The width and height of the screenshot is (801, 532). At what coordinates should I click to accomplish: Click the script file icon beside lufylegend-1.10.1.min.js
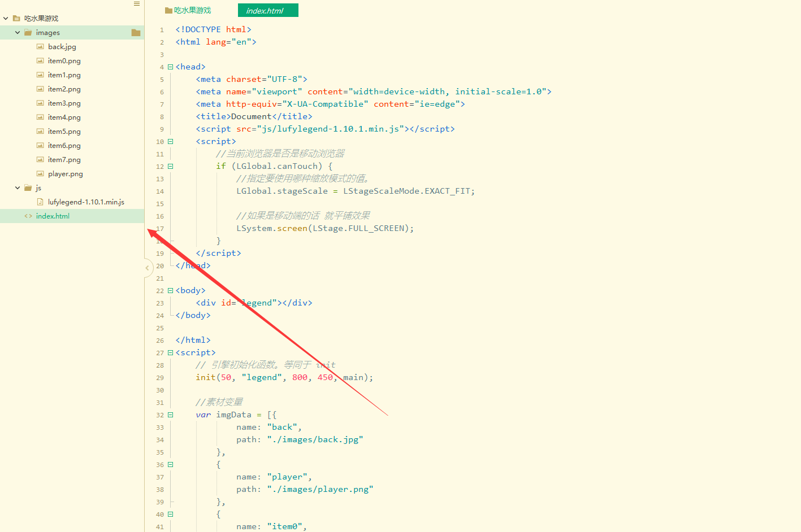pos(40,202)
